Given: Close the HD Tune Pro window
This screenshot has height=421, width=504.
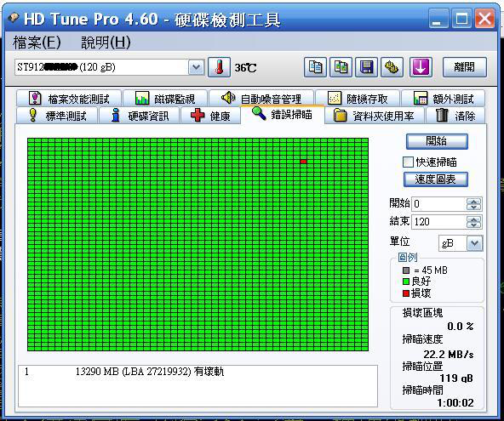Looking at the screenshot, I should coord(484,19).
